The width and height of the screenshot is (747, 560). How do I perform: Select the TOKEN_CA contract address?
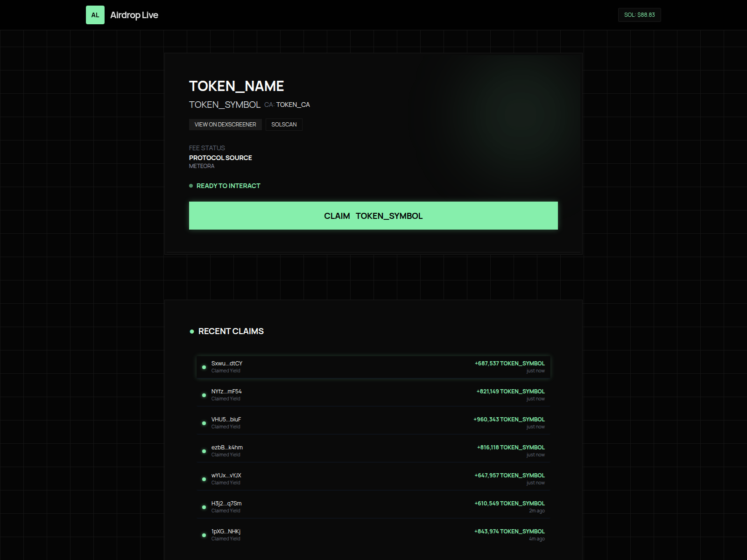(292, 105)
